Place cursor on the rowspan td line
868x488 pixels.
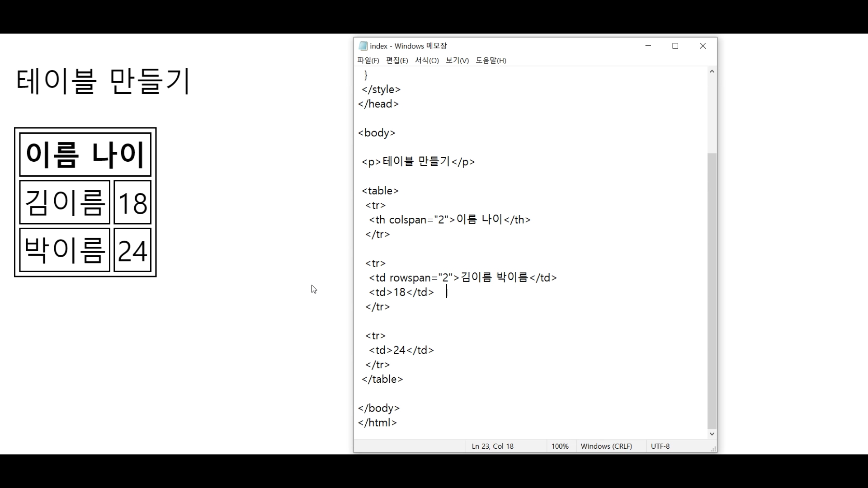(x=462, y=277)
